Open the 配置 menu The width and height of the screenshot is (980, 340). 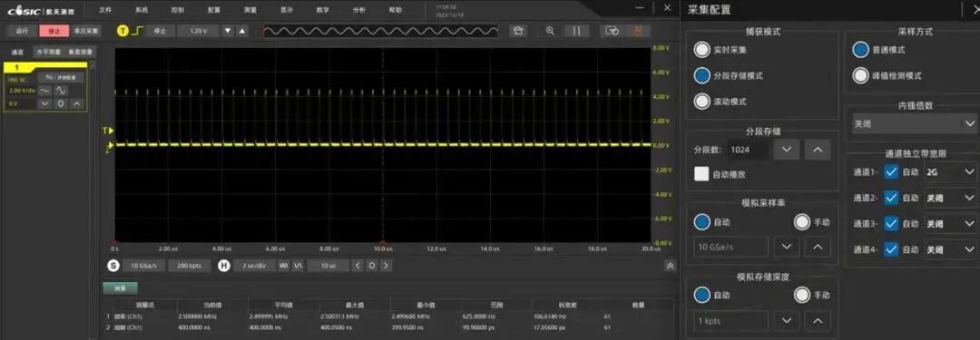214,10
